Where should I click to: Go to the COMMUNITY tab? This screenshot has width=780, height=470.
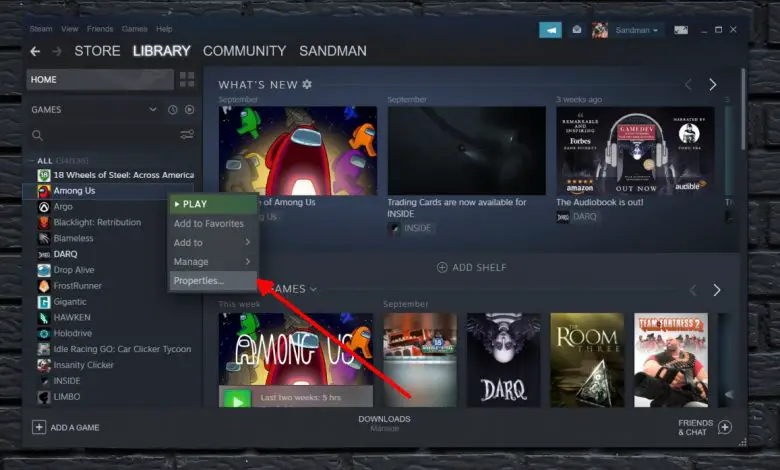coord(244,51)
